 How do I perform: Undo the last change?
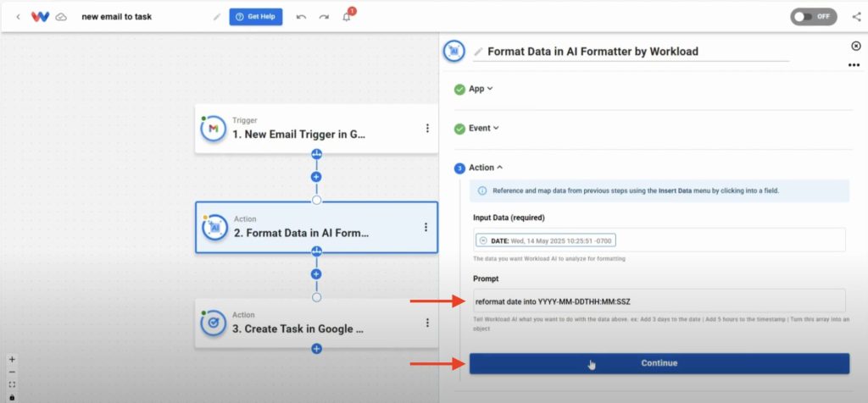click(301, 17)
